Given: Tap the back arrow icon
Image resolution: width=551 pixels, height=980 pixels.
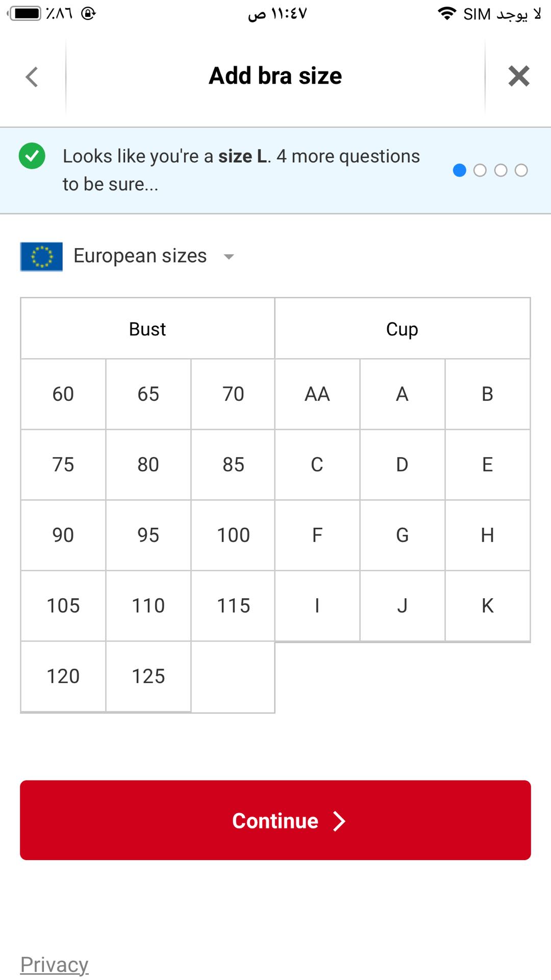Looking at the screenshot, I should pos(32,77).
